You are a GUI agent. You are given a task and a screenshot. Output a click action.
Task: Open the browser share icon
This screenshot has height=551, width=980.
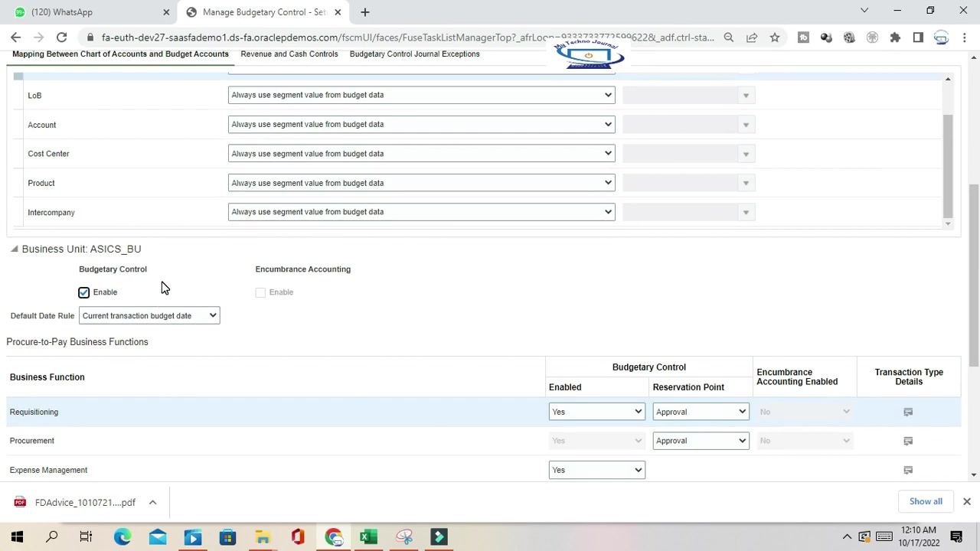tap(752, 37)
